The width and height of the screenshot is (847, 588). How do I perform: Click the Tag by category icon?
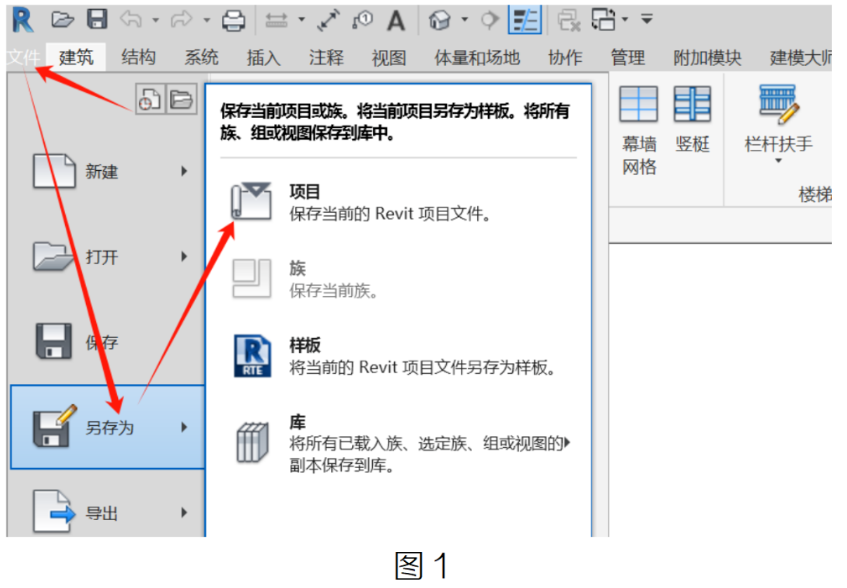tap(362, 20)
